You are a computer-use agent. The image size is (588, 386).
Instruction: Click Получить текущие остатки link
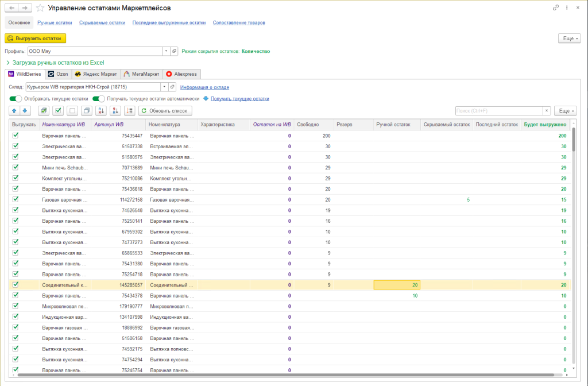click(x=240, y=99)
